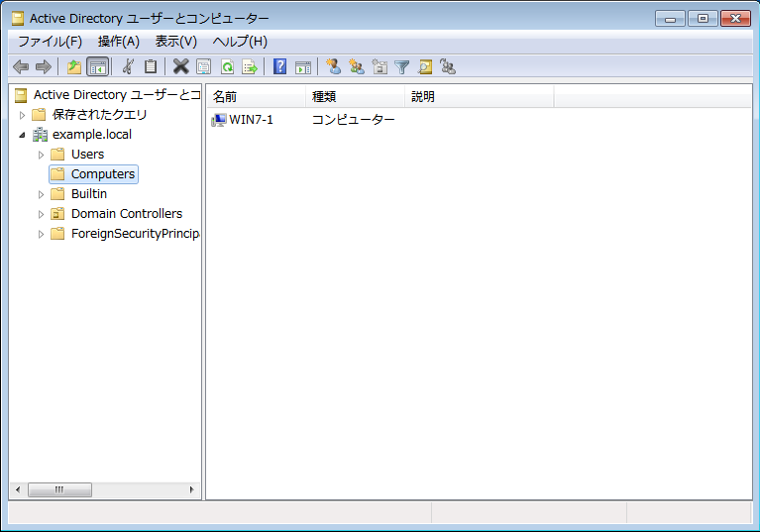The width and height of the screenshot is (760, 532).
Task: Click the Paste clipboard toolbar icon
Action: (151, 66)
